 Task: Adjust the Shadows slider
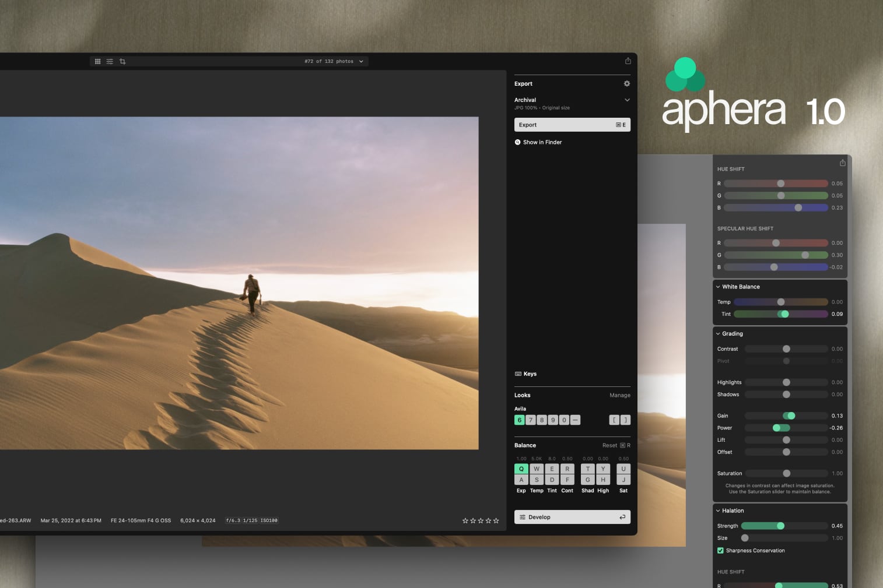[786, 395]
